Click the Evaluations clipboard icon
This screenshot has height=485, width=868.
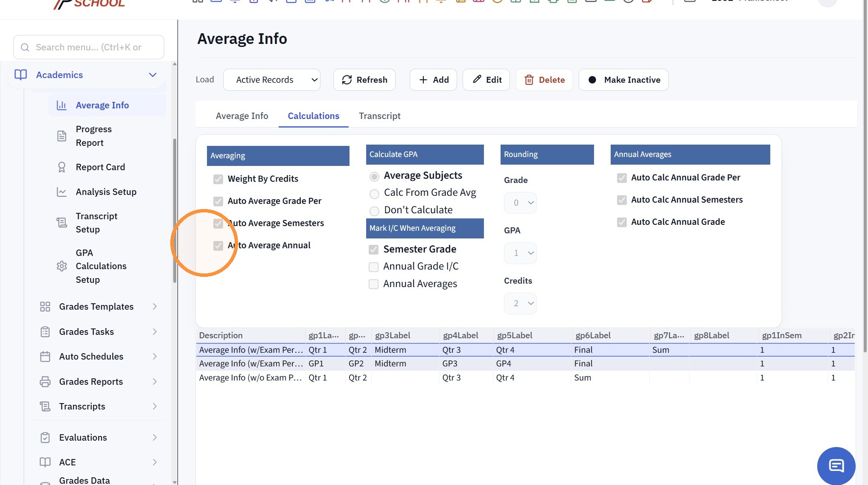click(x=45, y=438)
